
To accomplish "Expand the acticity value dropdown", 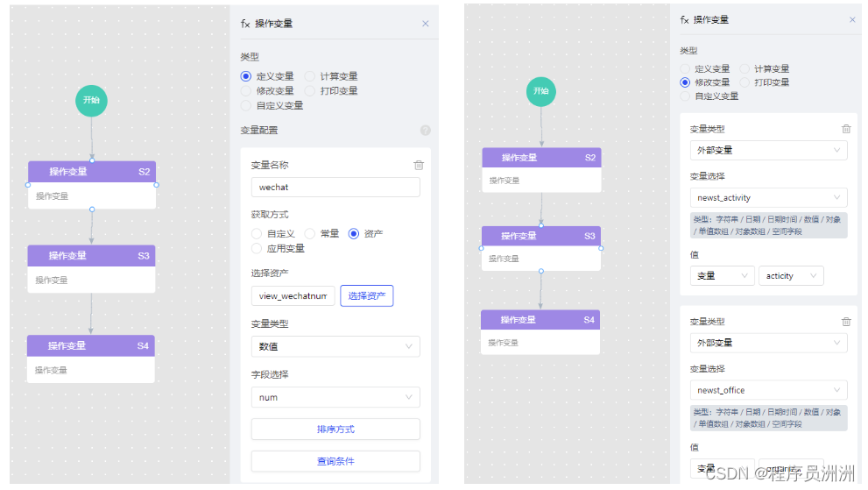I will (x=791, y=276).
